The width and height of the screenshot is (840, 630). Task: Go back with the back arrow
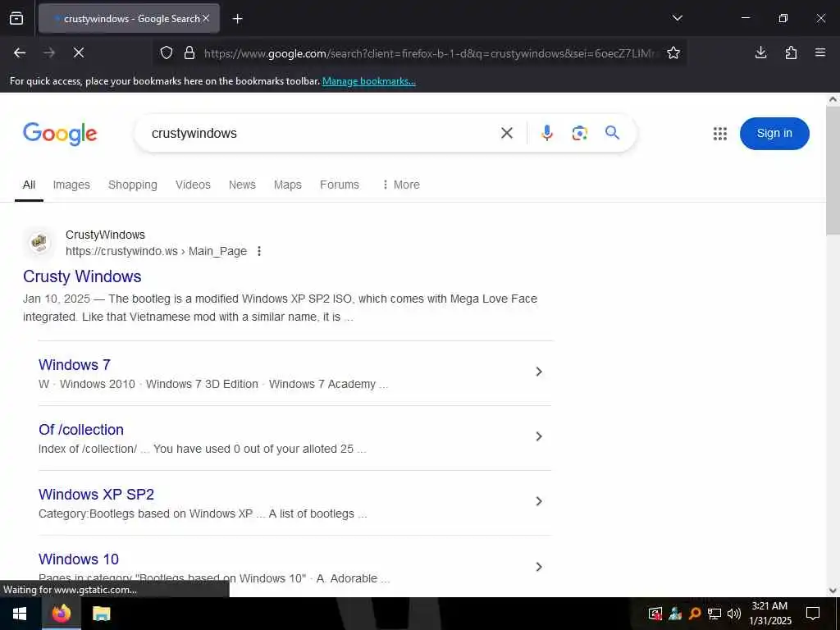tap(20, 52)
